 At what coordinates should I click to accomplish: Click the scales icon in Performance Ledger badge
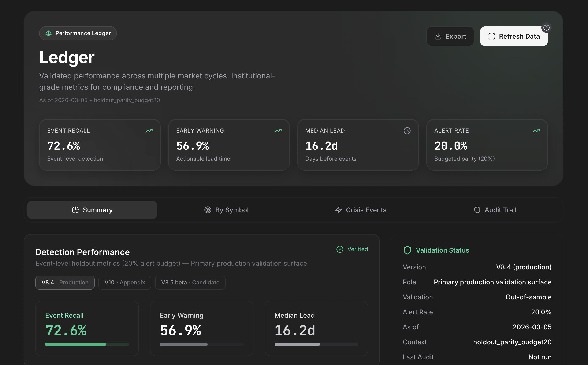(x=48, y=33)
